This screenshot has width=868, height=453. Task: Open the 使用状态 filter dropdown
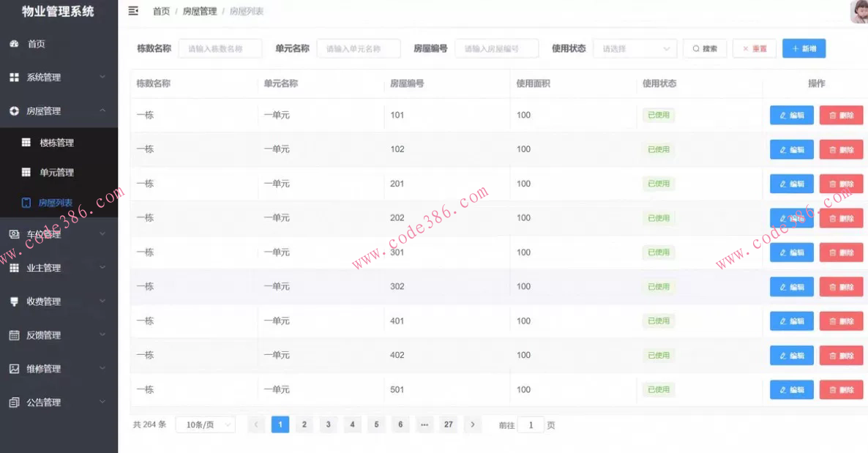[634, 48]
